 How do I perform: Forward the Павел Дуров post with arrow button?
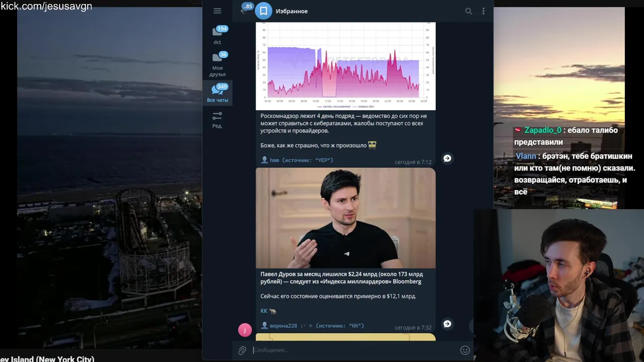(x=447, y=324)
